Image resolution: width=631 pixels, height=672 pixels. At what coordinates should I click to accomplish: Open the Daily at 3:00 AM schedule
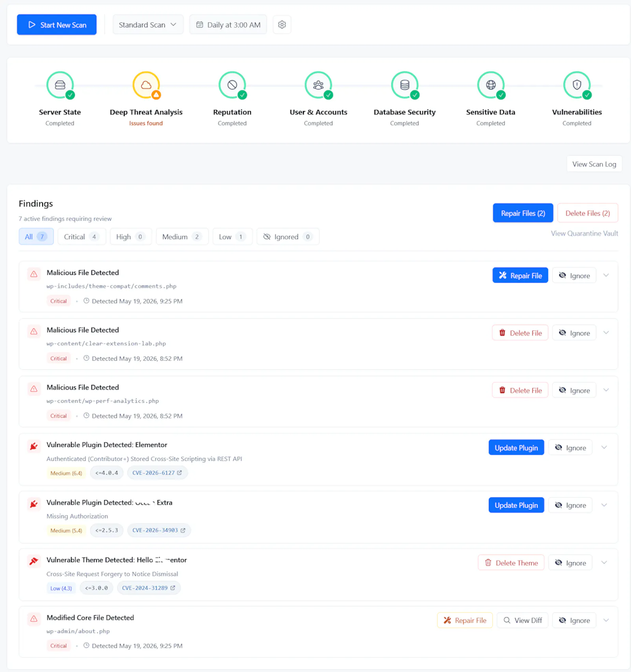coord(228,24)
